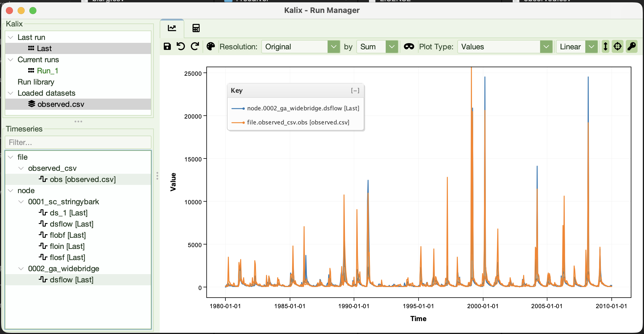Select Run_1 under Current runs

coord(48,71)
